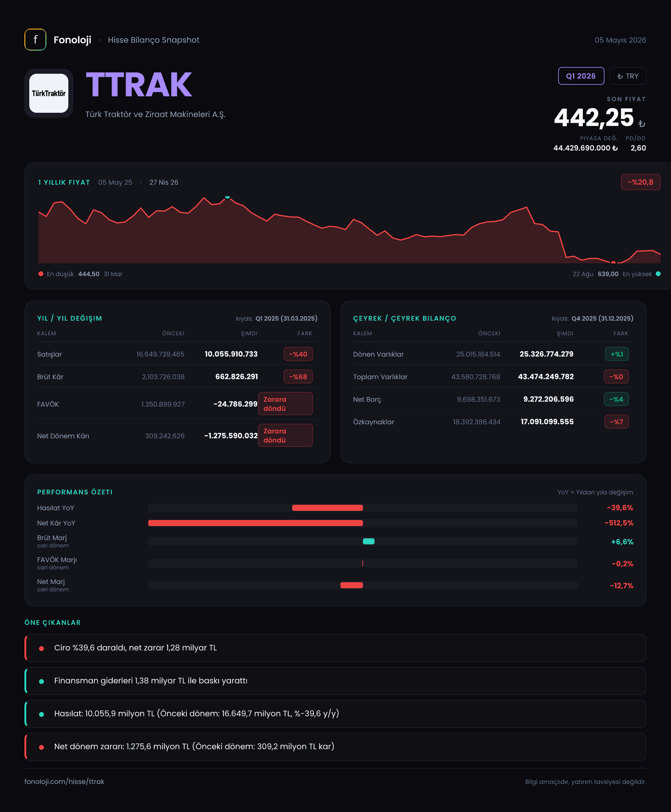Click the 'kıyas: Q1 2025 (31.03.2025)' label
Screen dimensions: 671x812
point(277,318)
